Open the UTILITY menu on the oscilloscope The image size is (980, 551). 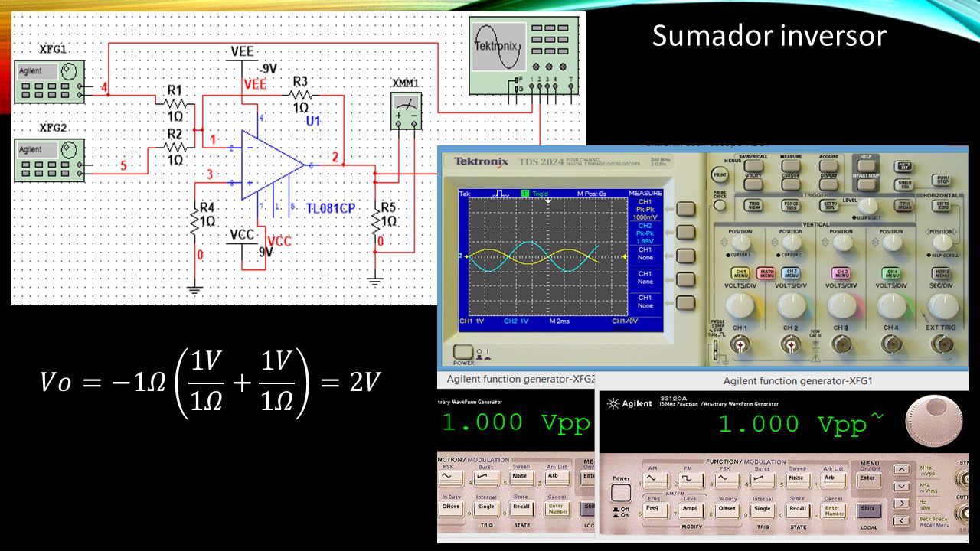pos(753,184)
